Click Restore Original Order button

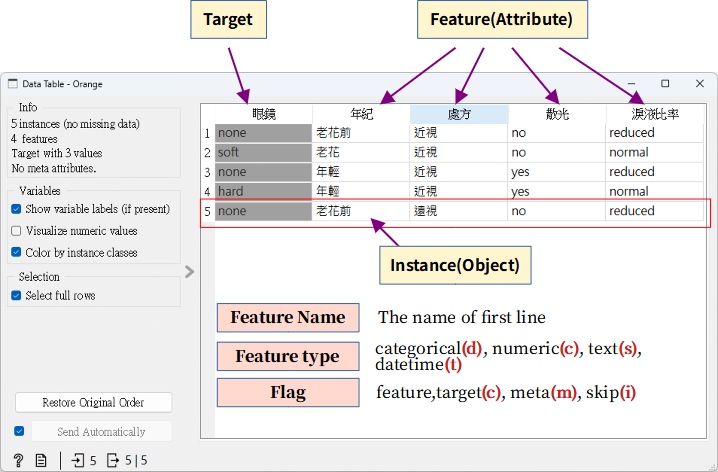pos(94,402)
